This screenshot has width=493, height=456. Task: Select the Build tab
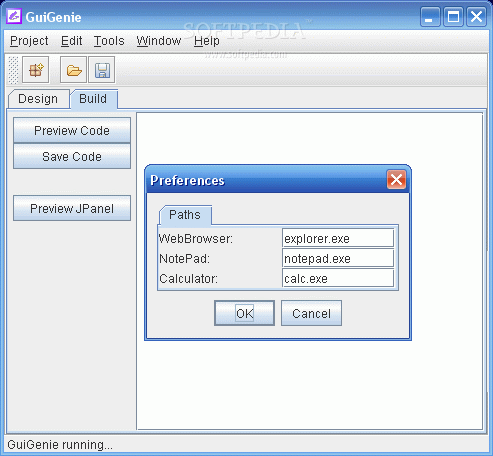93,99
